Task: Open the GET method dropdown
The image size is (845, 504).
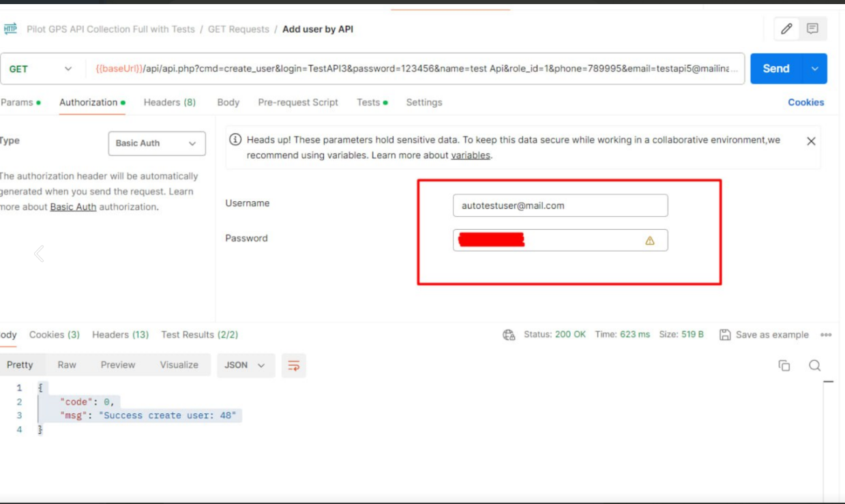Action: click(41, 69)
